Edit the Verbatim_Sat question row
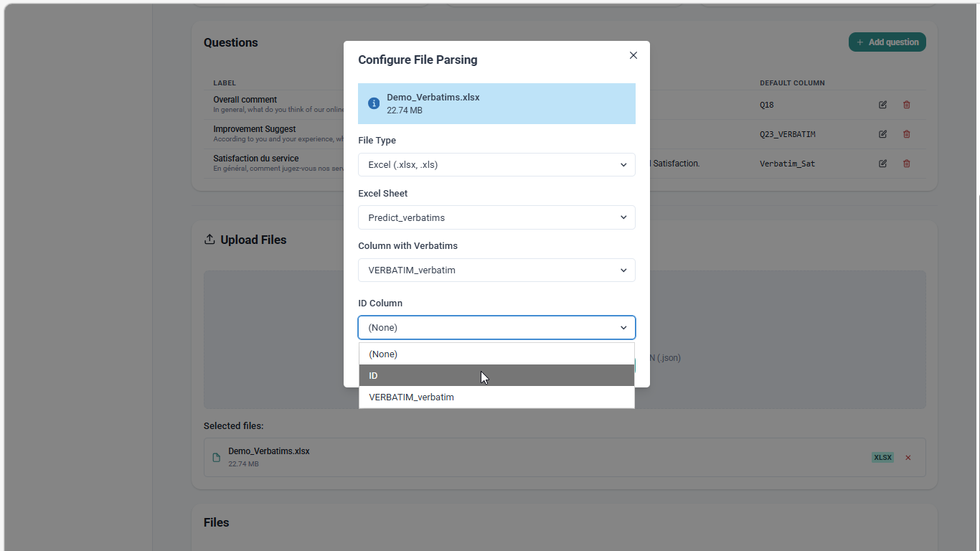The width and height of the screenshot is (980, 551). click(x=882, y=164)
